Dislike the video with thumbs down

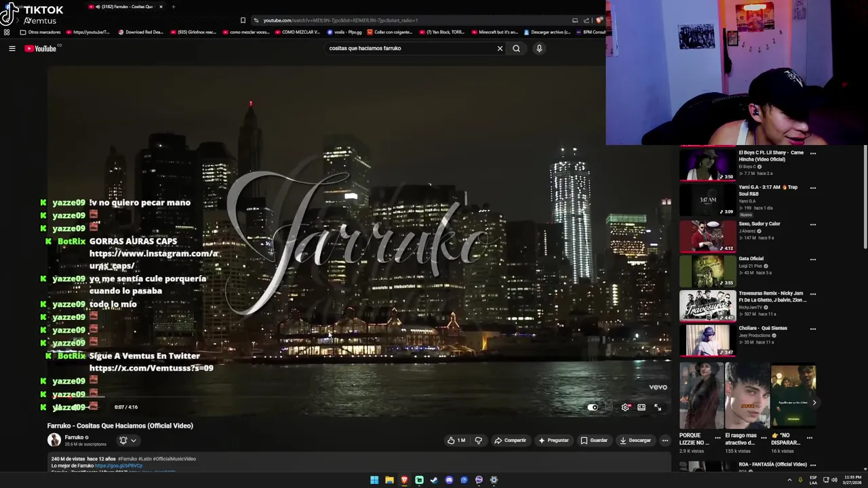[479, 441]
